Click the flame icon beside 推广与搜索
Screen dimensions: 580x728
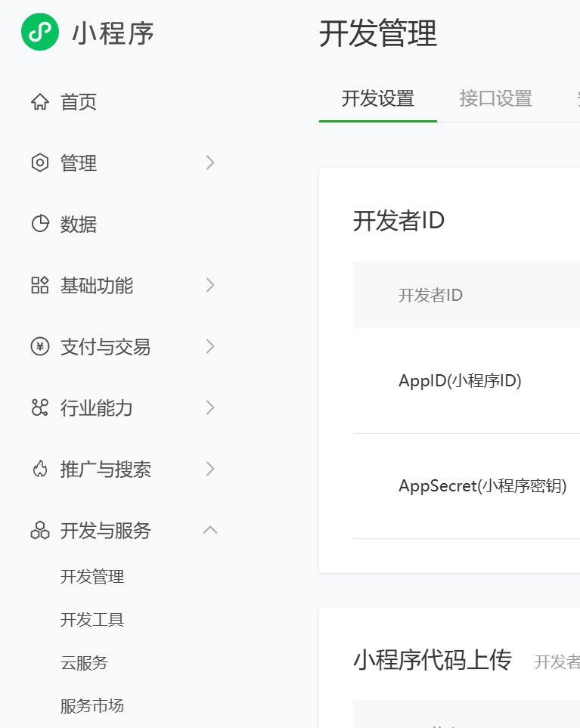(x=39, y=469)
